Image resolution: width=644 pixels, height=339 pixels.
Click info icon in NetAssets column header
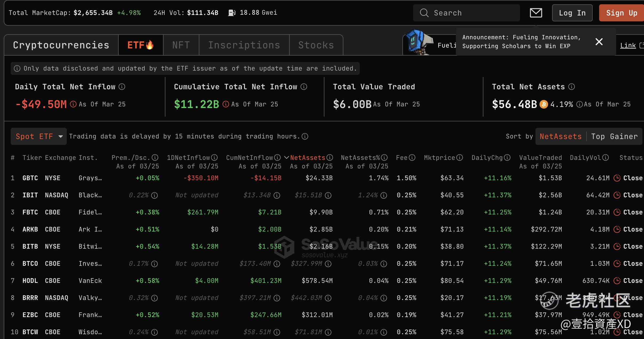330,157
